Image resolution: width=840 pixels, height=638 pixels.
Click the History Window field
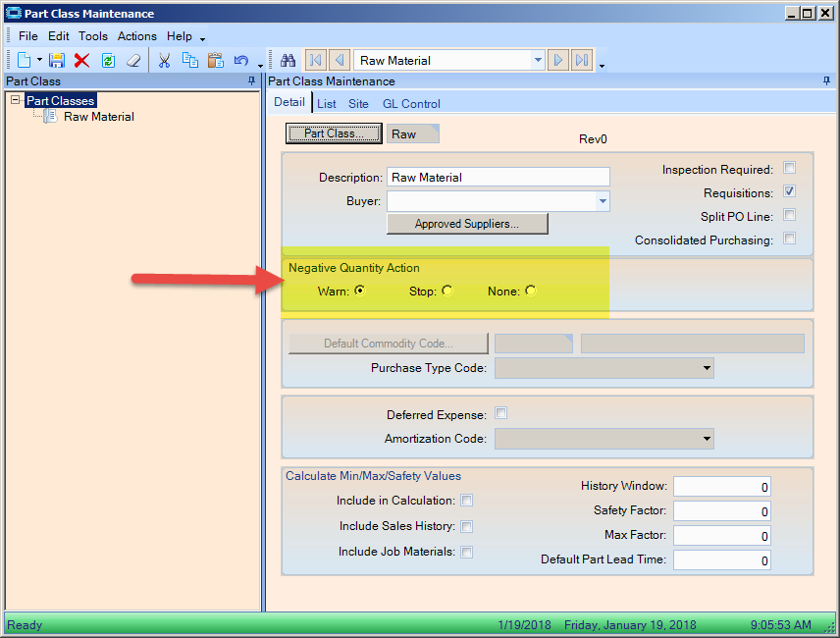pos(721,487)
